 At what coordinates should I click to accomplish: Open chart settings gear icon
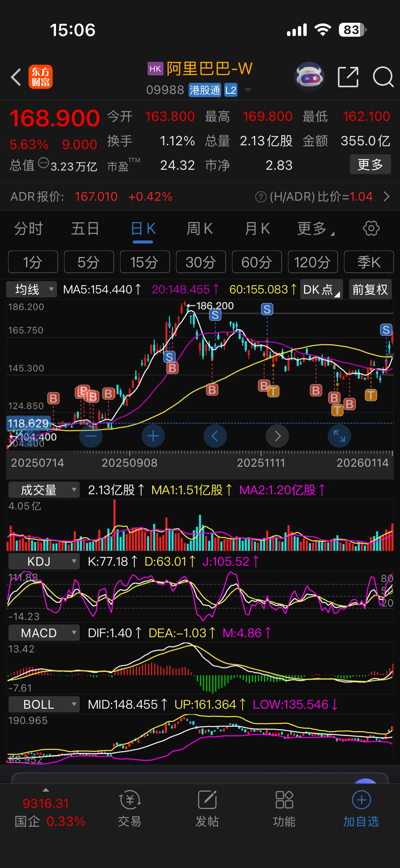coord(371,228)
